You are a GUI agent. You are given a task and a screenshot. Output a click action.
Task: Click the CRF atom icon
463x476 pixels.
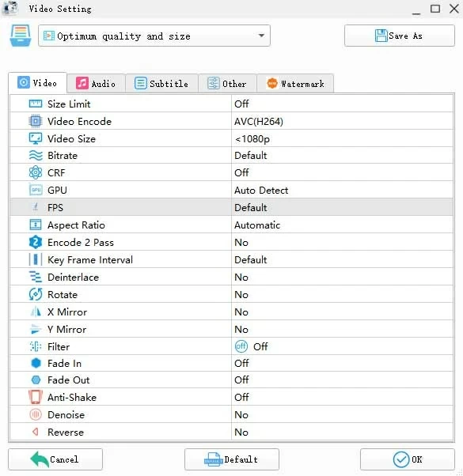36,172
